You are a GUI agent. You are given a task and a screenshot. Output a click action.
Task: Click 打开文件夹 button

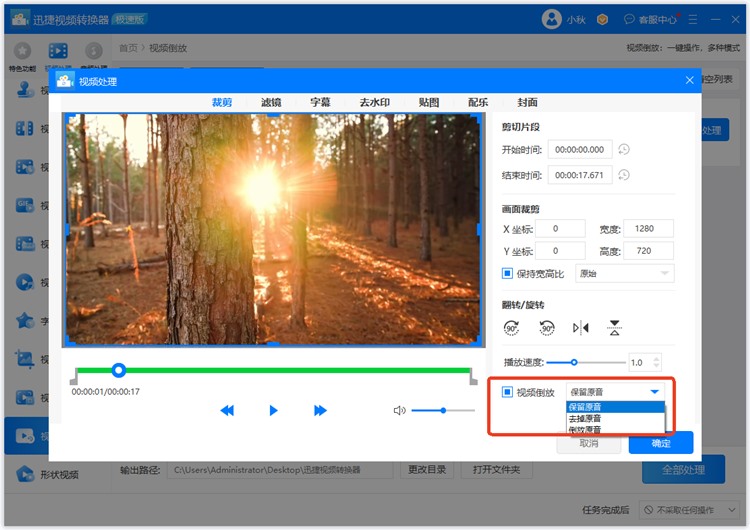coord(496,470)
